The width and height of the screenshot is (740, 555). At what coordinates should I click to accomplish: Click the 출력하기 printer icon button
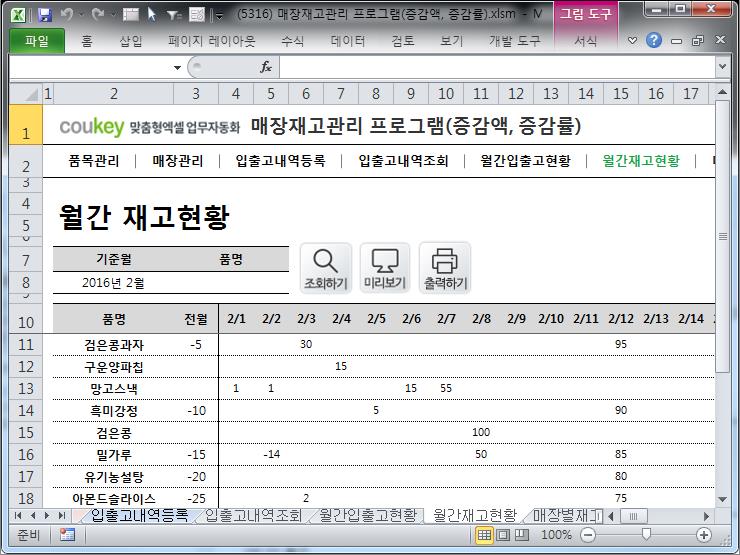[445, 268]
